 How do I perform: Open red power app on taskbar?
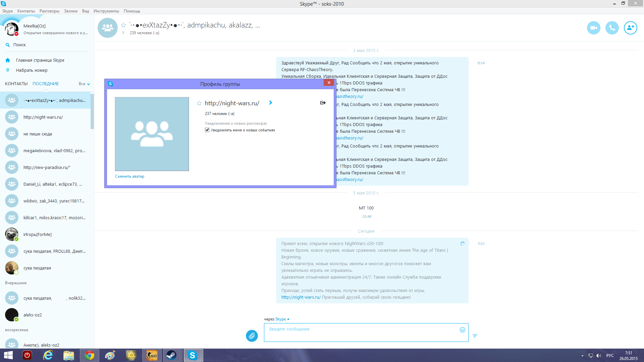point(27,355)
